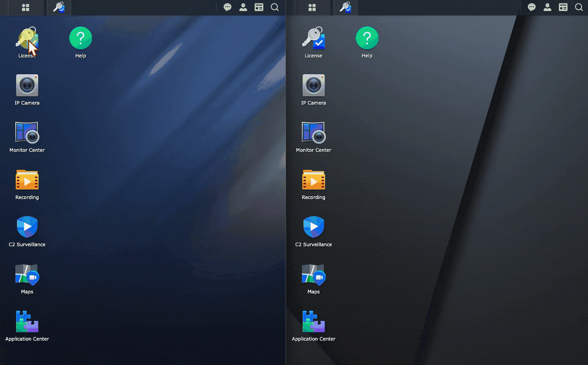Open Main Menu grid button above the blue desktop
Image resolution: width=588 pixels, height=365 pixels.
click(x=26, y=7)
